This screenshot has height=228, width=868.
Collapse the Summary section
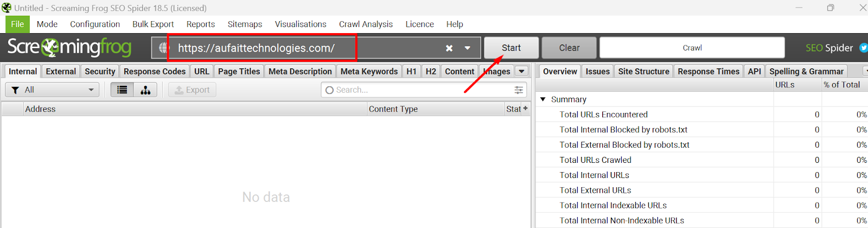tap(543, 99)
